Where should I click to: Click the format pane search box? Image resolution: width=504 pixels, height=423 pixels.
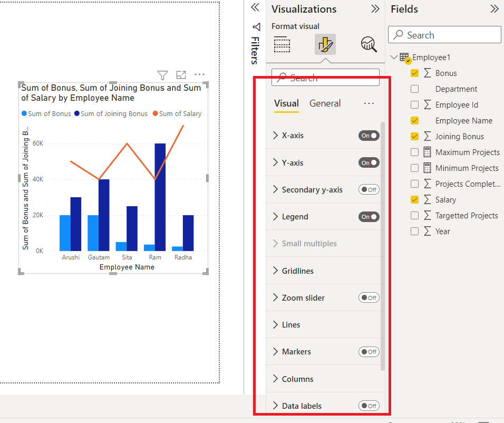[325, 78]
